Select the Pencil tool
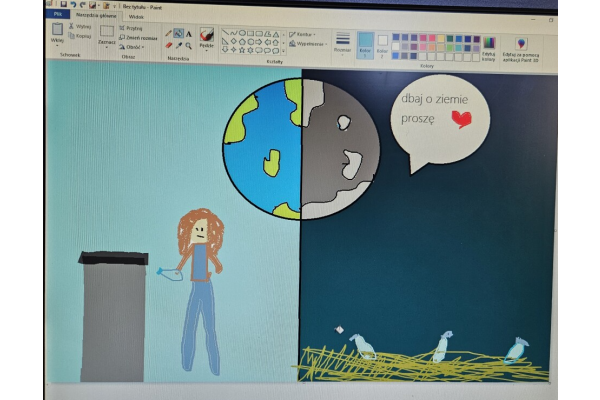This screenshot has width=600, height=400. point(168,33)
